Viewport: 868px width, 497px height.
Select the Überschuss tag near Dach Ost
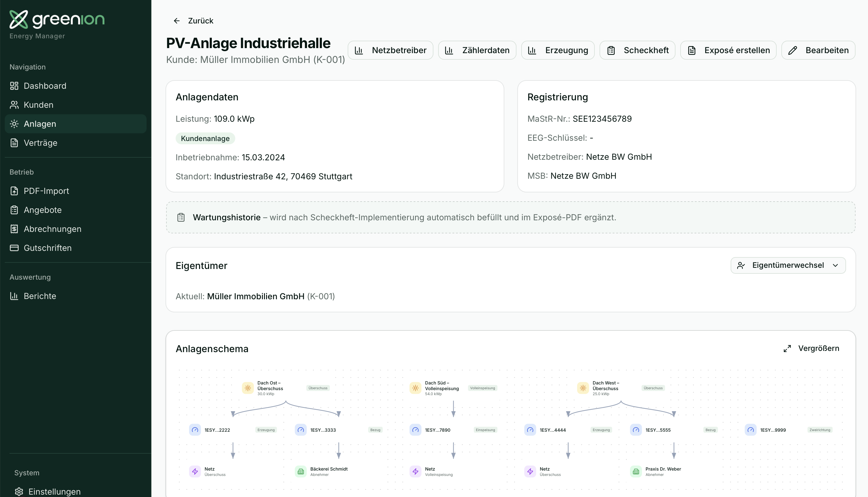tap(317, 388)
